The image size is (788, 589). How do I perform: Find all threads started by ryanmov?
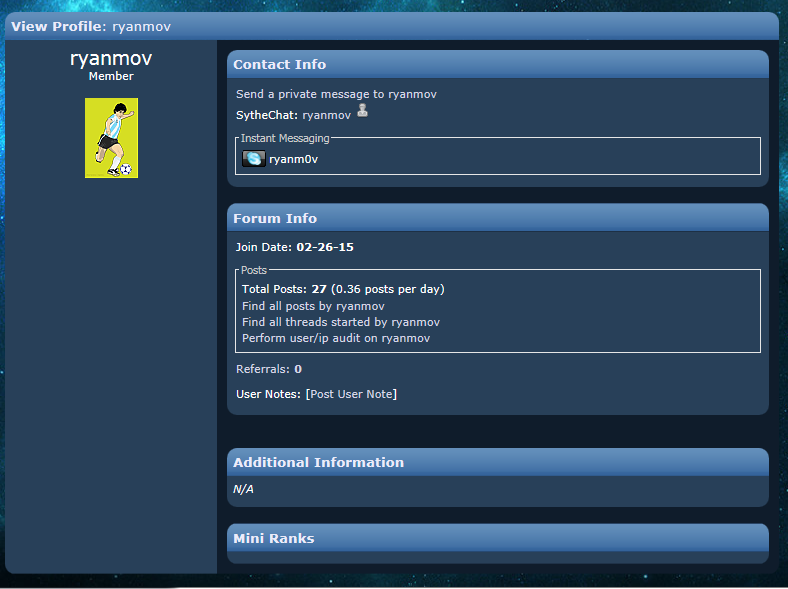pyautogui.click(x=341, y=322)
